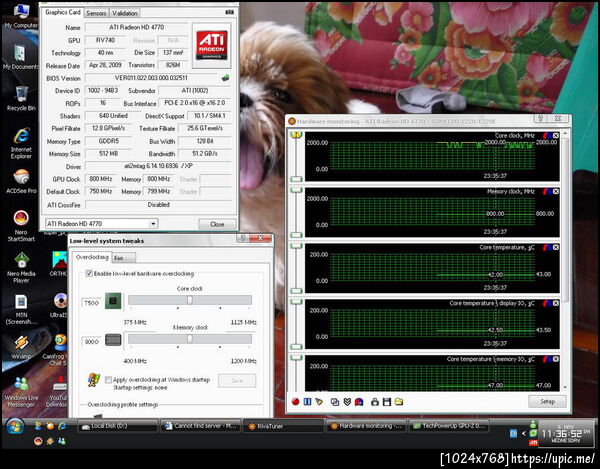Switch to TechPowerUp GPU-Z taskbar button
Viewport: 600px width, 469px height.
coord(449,426)
